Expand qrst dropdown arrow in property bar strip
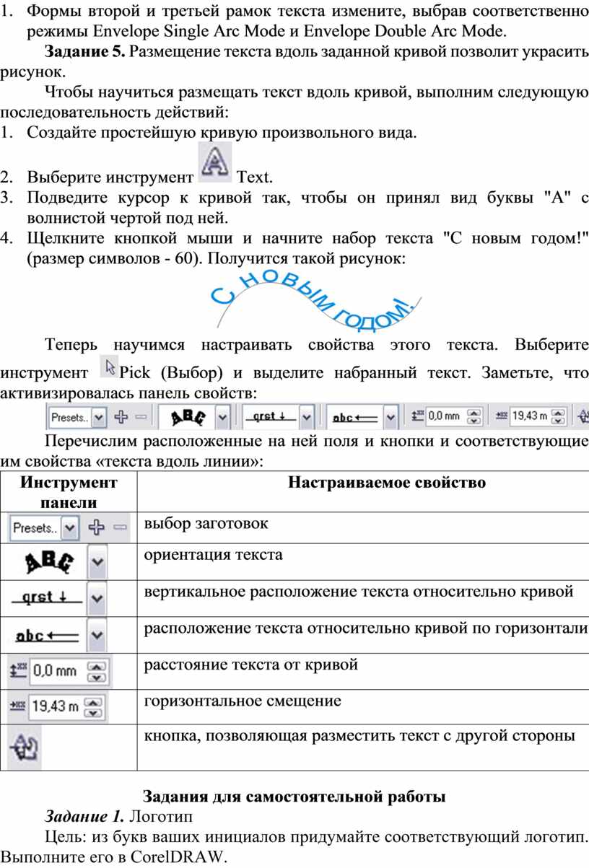 pyautogui.click(x=307, y=416)
